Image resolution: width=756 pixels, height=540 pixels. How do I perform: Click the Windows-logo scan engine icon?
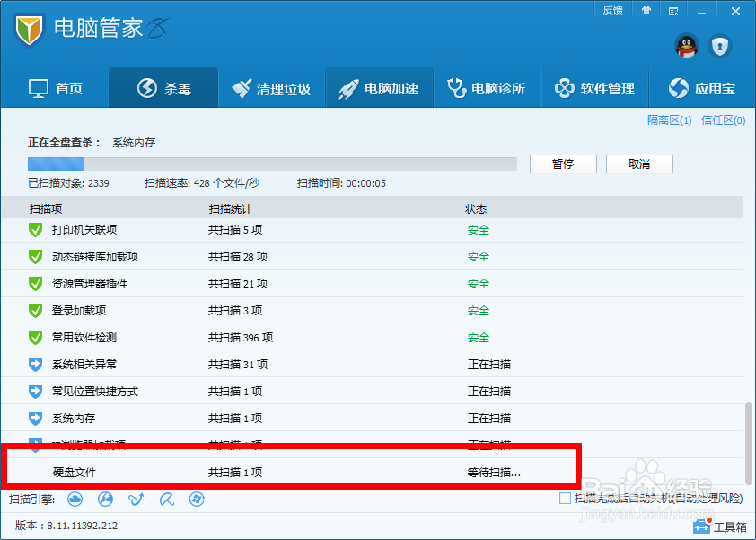coord(197,499)
